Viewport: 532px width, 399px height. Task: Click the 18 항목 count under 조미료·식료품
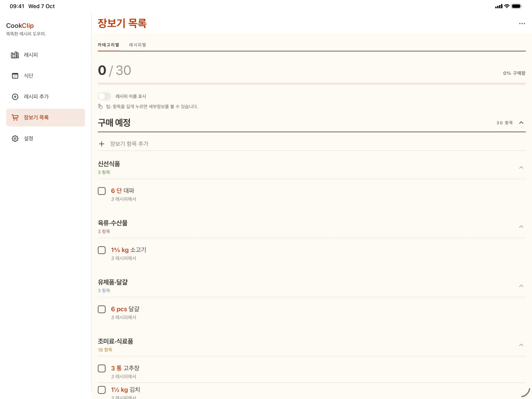pos(105,350)
